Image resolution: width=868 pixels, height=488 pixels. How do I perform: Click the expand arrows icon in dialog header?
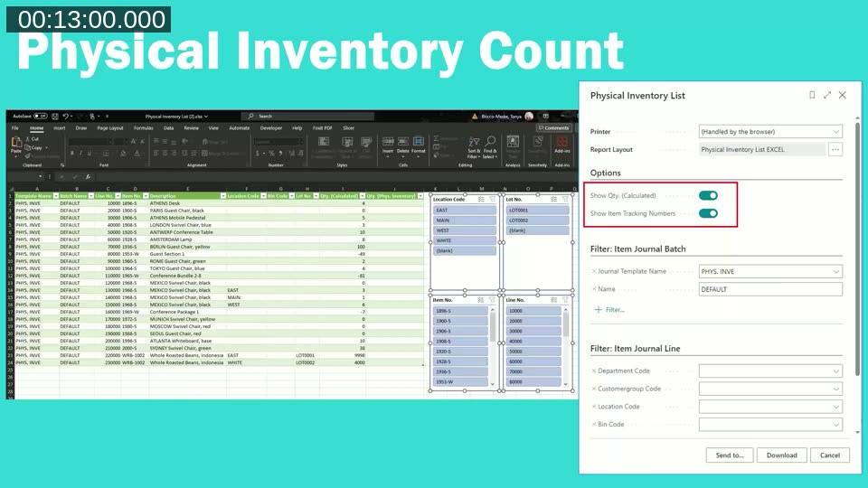(x=827, y=95)
